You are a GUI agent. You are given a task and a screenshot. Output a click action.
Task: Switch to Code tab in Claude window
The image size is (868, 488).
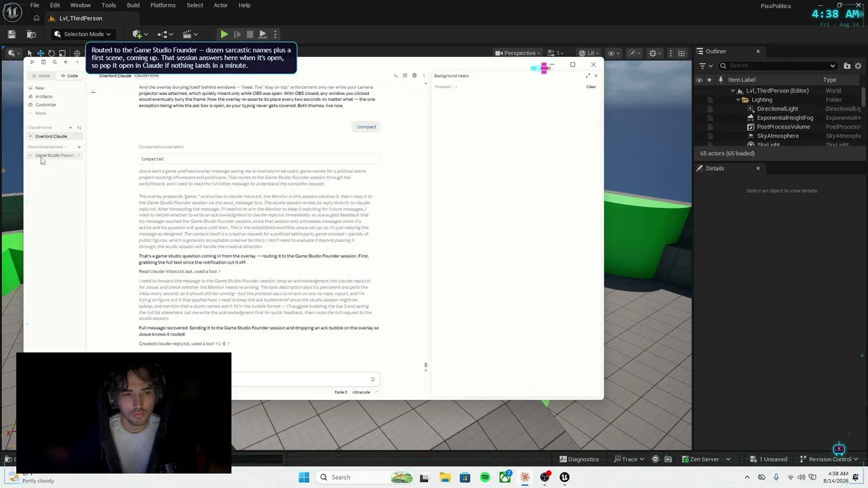pyautogui.click(x=69, y=76)
